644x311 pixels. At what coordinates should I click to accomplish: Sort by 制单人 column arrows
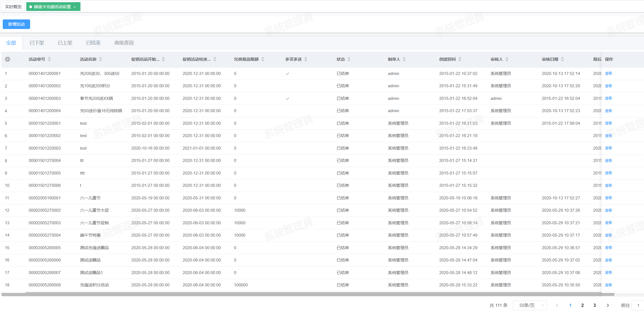tap(404, 59)
